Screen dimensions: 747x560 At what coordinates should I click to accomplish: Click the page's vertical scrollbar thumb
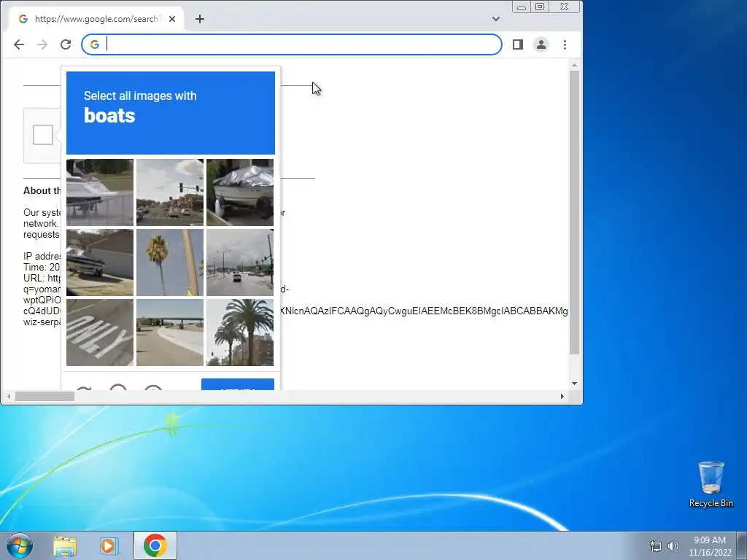(x=574, y=212)
